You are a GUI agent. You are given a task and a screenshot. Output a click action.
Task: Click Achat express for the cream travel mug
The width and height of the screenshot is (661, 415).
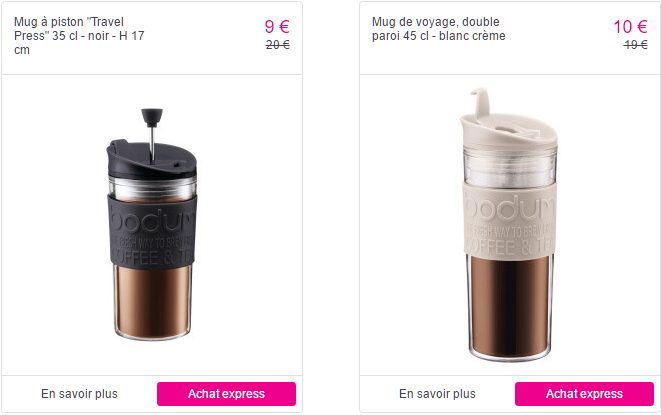(x=584, y=394)
